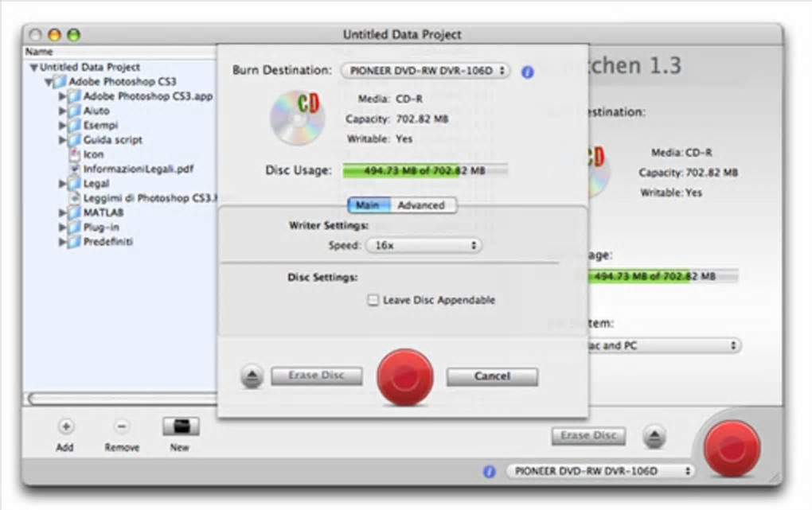Expand the Adobe Photoshop CS3.app item
The image size is (812, 510).
pos(62,96)
